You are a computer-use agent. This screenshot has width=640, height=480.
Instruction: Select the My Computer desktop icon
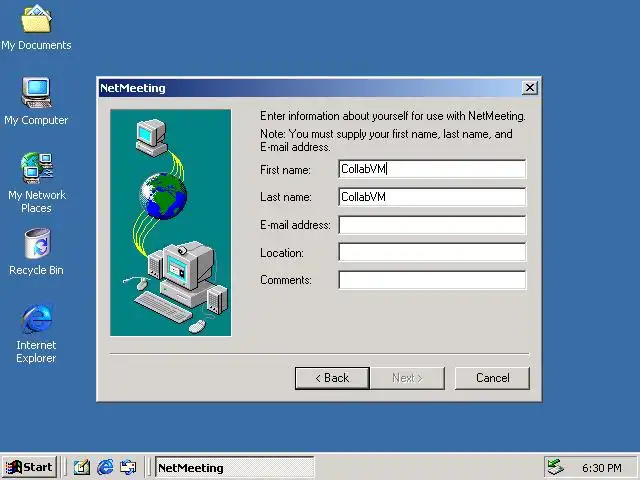point(36,101)
